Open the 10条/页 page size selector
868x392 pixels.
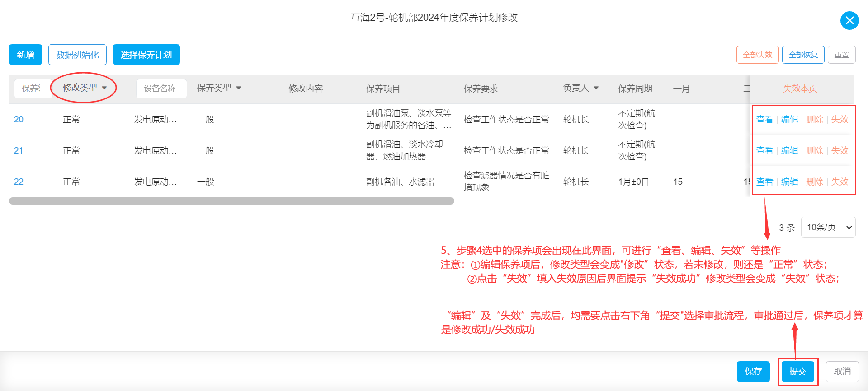pyautogui.click(x=828, y=227)
